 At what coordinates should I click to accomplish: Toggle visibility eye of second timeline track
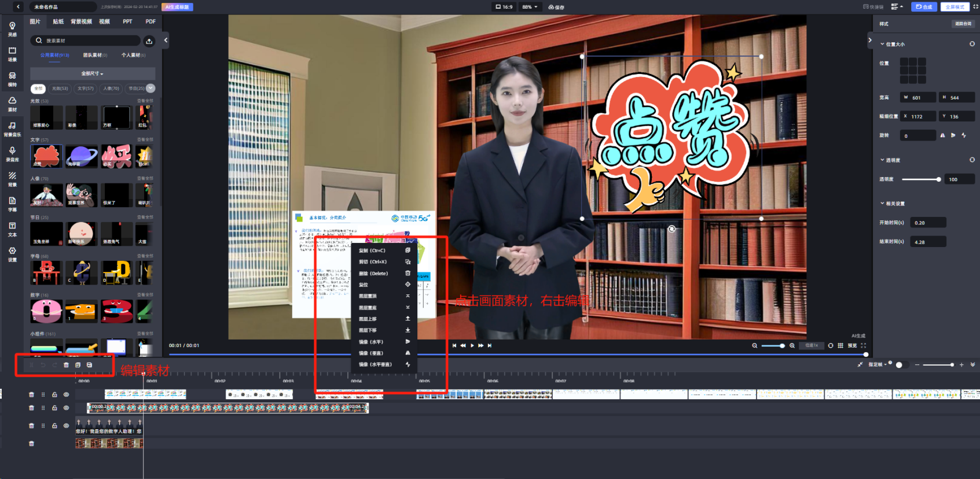66,408
